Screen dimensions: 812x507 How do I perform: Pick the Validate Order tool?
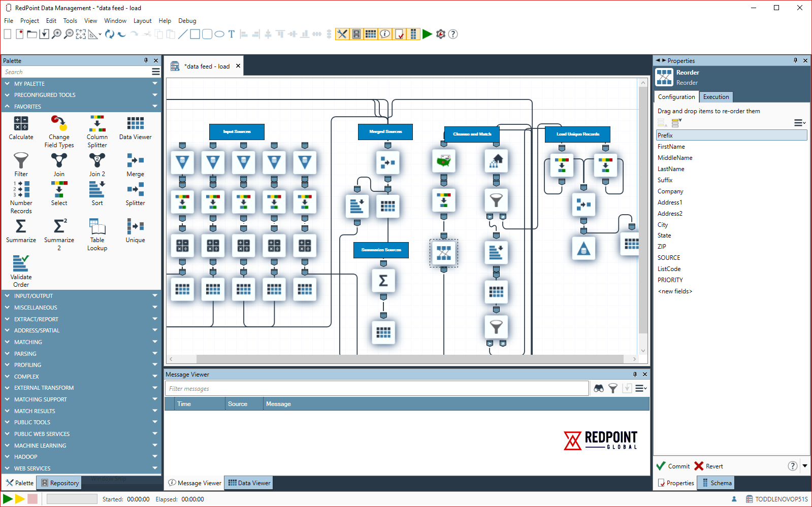point(21,272)
